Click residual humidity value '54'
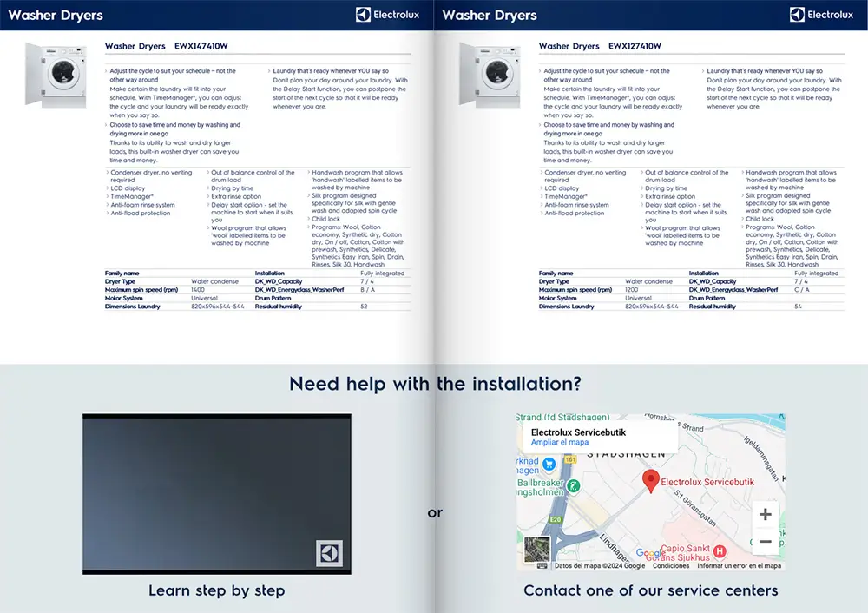 (798, 306)
